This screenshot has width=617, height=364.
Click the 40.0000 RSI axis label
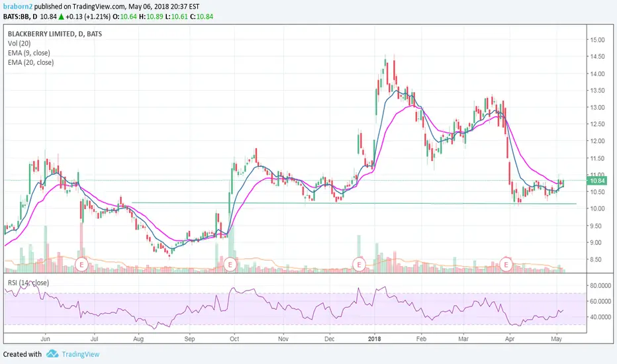click(600, 317)
